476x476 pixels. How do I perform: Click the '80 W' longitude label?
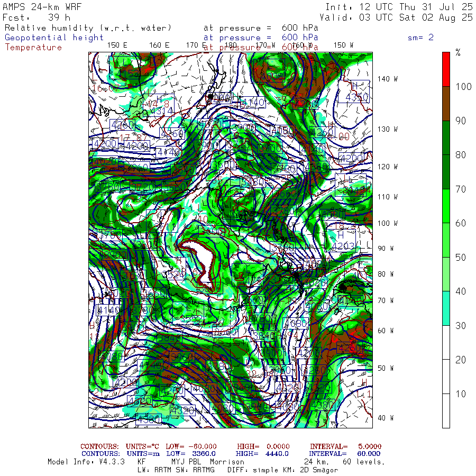tap(386, 274)
